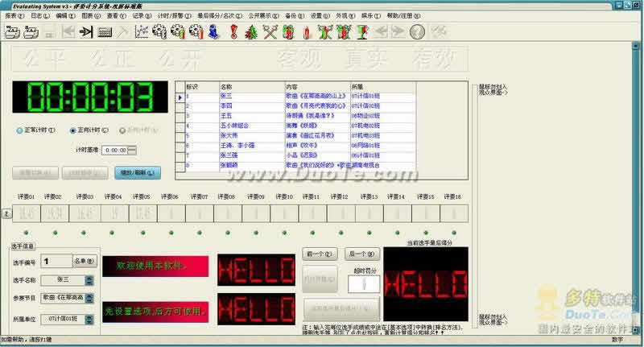The height and width of the screenshot is (347, 644).
Task: Click the 所属 column header
Action: (383, 87)
